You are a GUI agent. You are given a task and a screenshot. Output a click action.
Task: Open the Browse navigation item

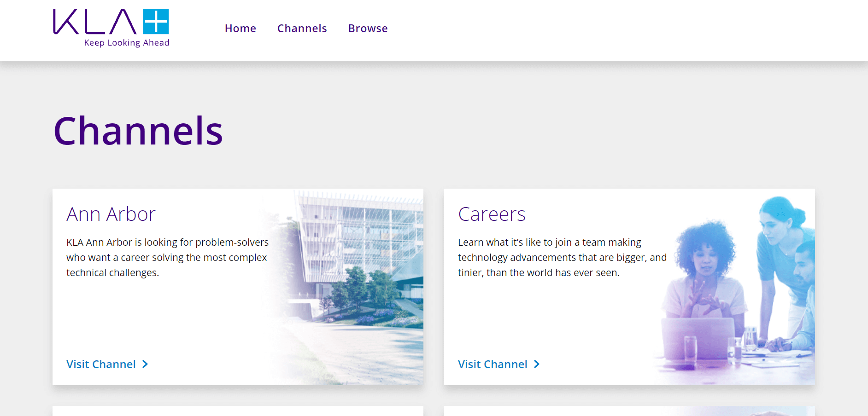[368, 29]
